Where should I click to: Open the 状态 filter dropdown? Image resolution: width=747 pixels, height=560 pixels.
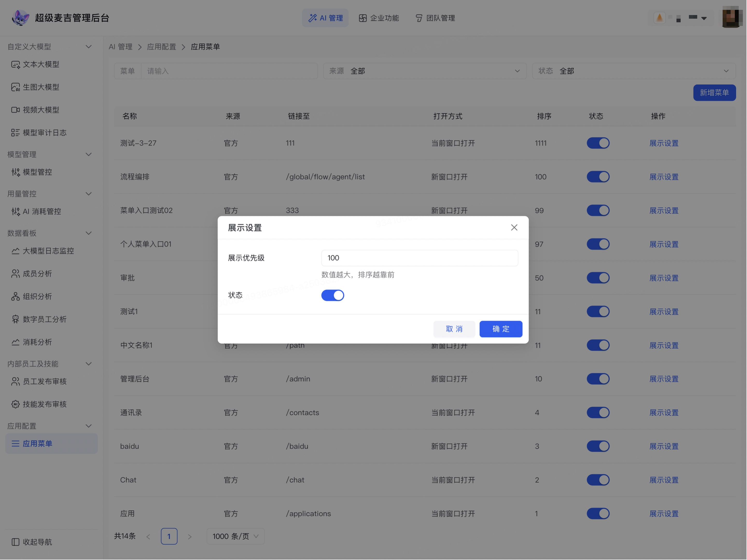(634, 71)
